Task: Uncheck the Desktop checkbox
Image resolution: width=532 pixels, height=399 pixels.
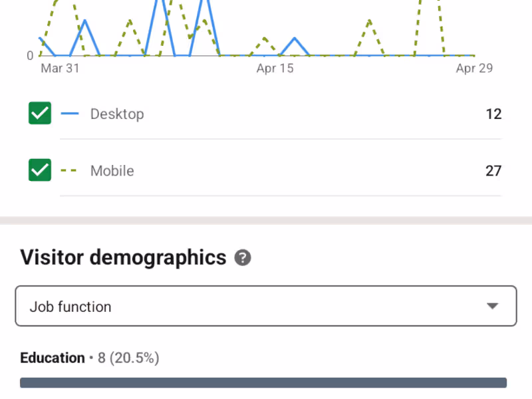Action: [40, 114]
